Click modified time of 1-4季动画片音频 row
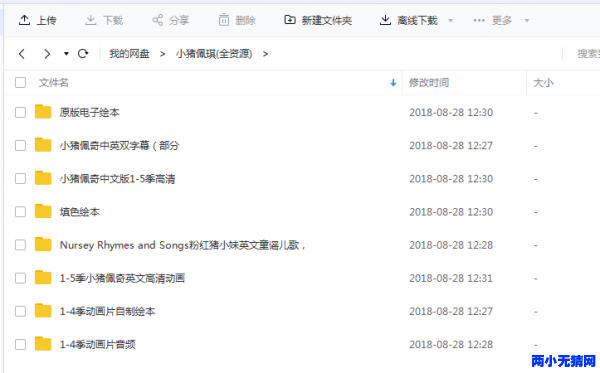Screen dimensions: 600x373 (x=451, y=344)
